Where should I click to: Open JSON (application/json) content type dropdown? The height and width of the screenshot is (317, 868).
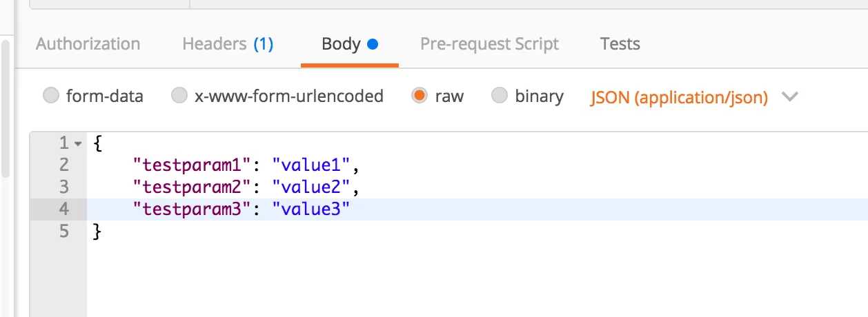click(679, 97)
